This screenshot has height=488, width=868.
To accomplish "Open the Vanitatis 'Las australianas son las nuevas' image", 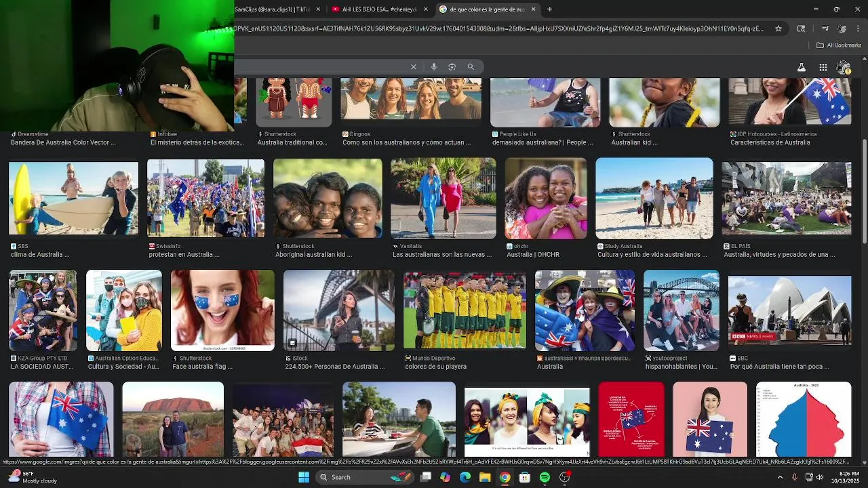I will pos(443,198).
